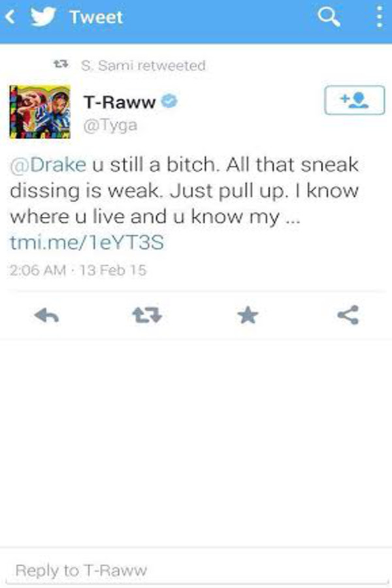Viewport: 392px width, 588px height.
Task: Open S. Sami retweeted label
Action: click(x=143, y=65)
